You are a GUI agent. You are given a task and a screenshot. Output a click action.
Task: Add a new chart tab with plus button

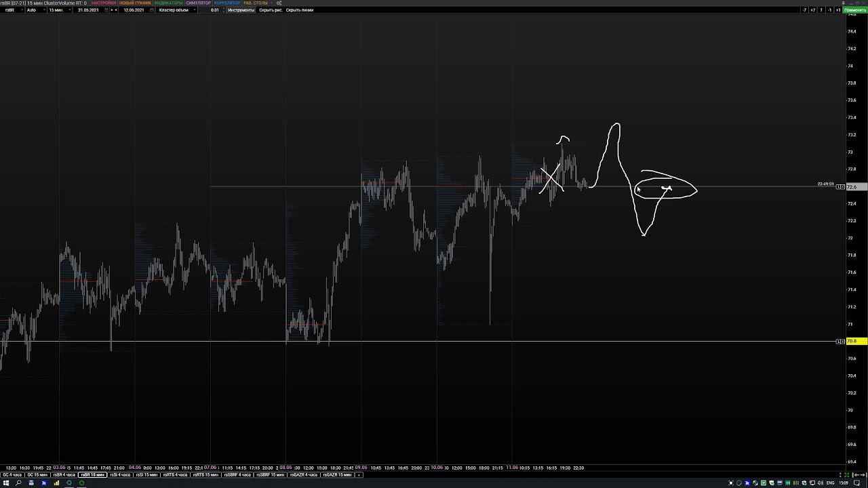click(359, 474)
